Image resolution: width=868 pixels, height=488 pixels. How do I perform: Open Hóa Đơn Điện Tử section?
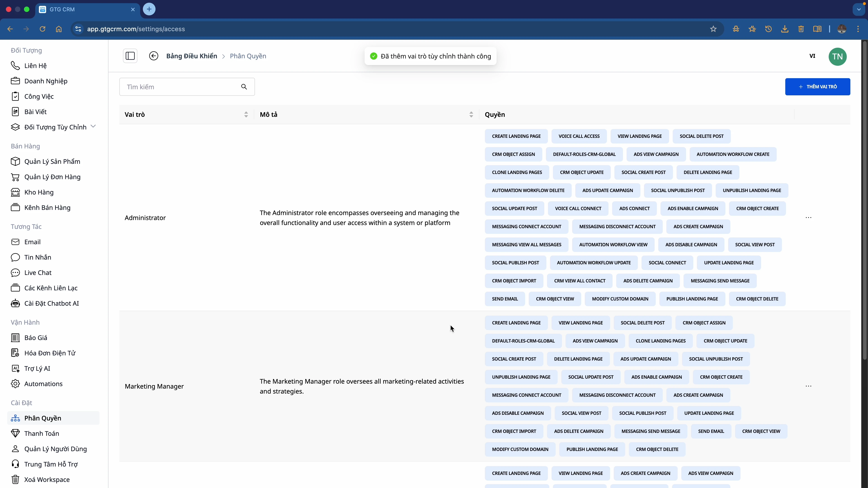50,353
